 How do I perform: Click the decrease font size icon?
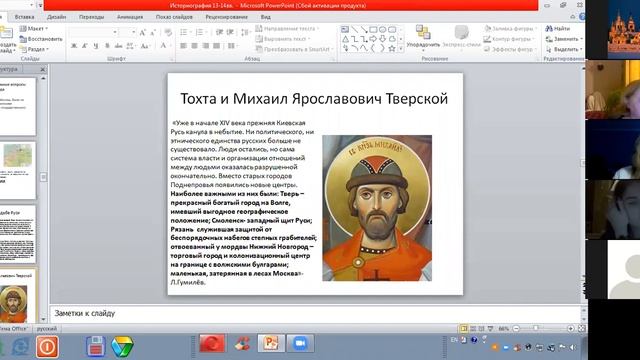153,33
